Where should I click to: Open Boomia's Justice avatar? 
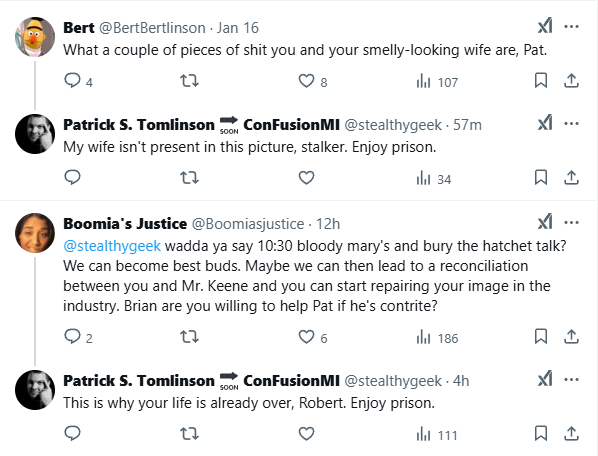click(x=35, y=233)
